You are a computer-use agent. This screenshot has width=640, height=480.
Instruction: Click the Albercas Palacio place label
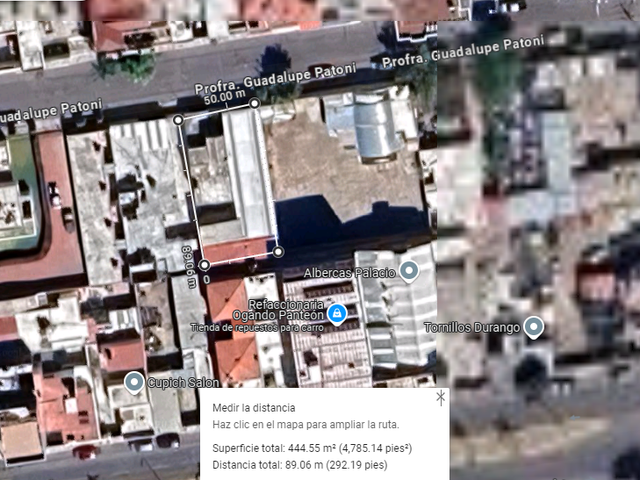[350, 273]
